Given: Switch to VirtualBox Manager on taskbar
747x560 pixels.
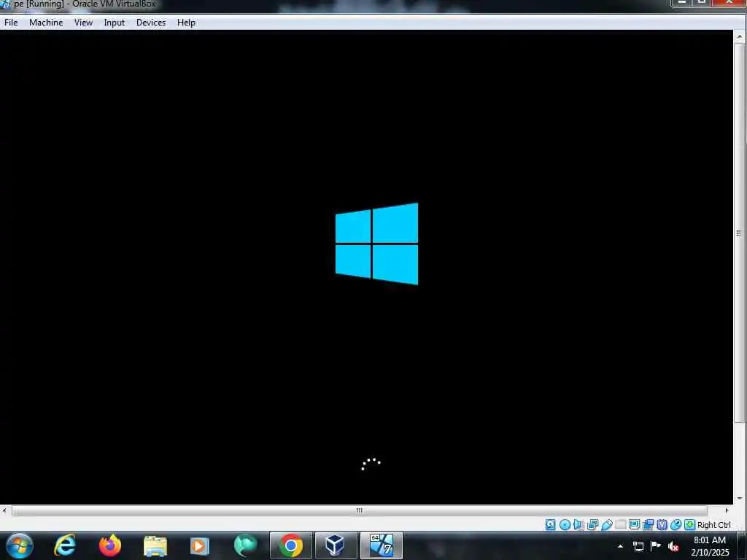Looking at the screenshot, I should click(x=336, y=545).
